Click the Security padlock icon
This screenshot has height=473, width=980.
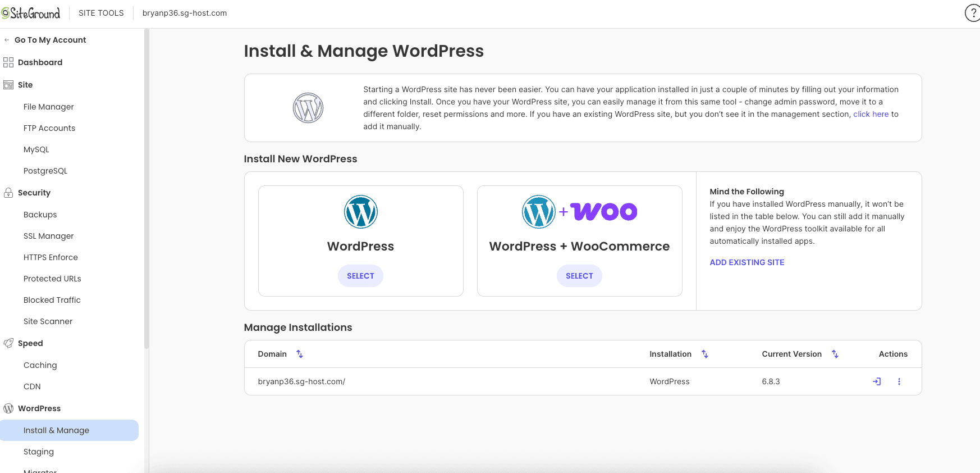coord(8,193)
